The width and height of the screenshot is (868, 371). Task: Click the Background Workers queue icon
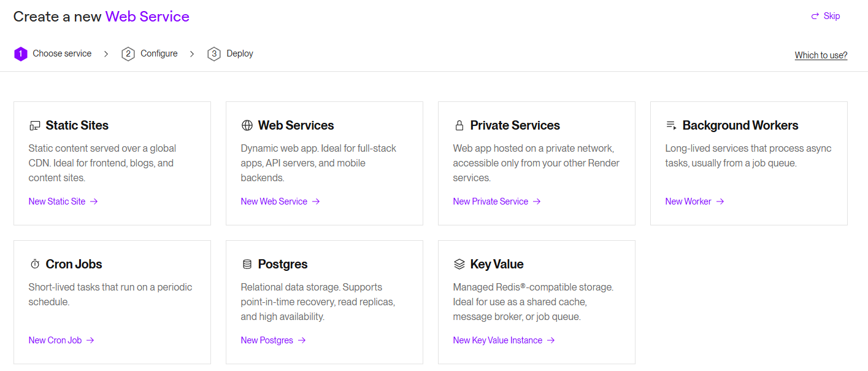click(671, 126)
